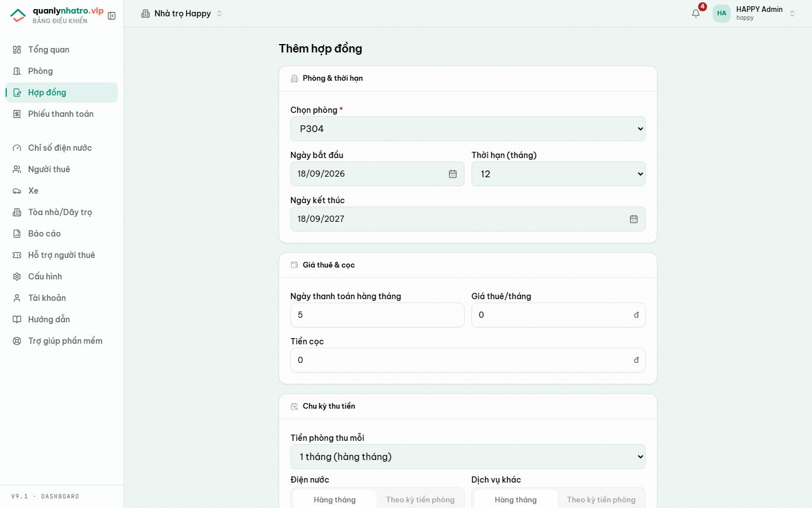Select Hàng tháng under Điện nước
This screenshot has height=508, width=812.
[x=335, y=500]
